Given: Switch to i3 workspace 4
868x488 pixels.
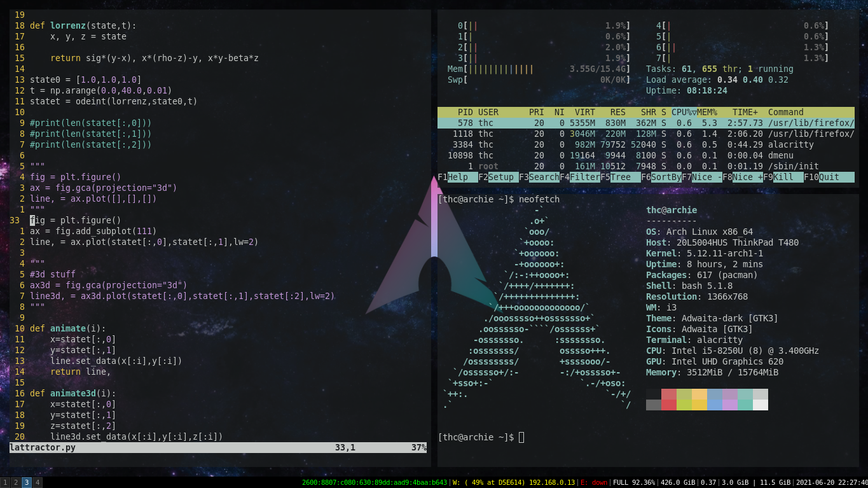Looking at the screenshot, I should [x=38, y=482].
